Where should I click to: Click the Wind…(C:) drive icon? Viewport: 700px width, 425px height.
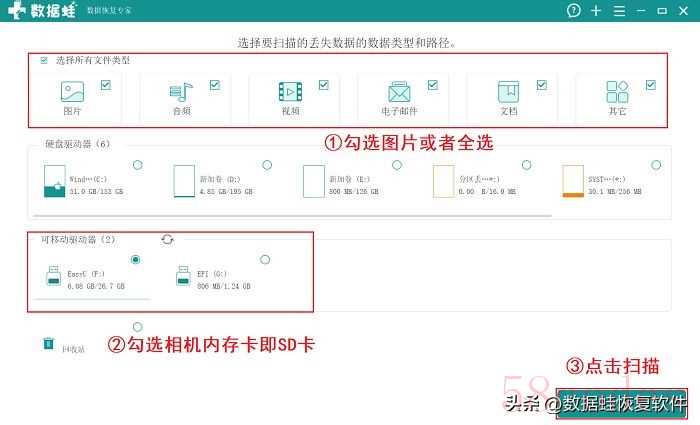coord(54,181)
